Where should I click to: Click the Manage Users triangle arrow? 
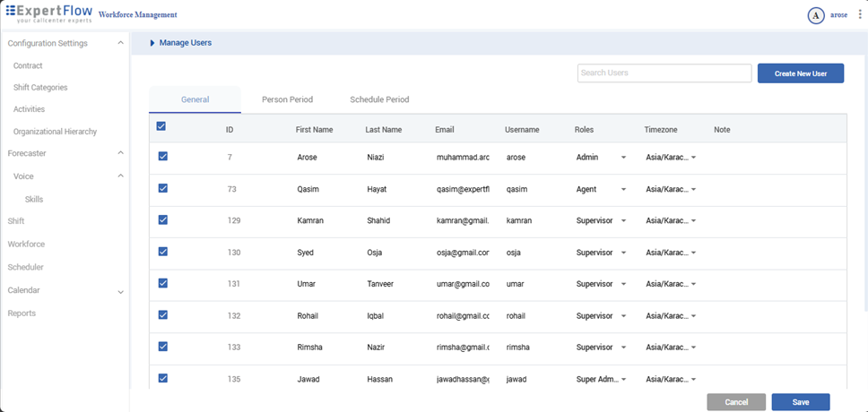click(152, 43)
